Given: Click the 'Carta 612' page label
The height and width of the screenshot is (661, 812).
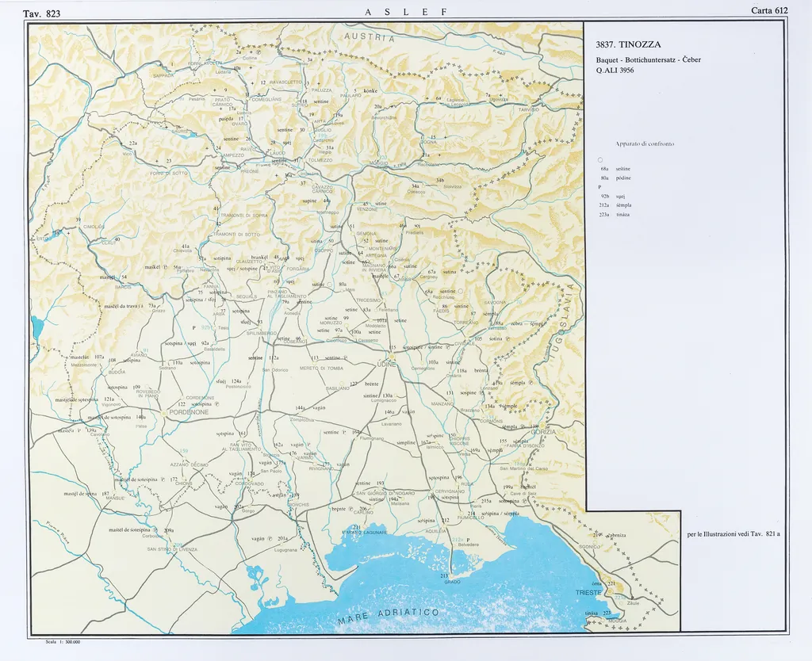Looking at the screenshot, I should pos(769,10).
